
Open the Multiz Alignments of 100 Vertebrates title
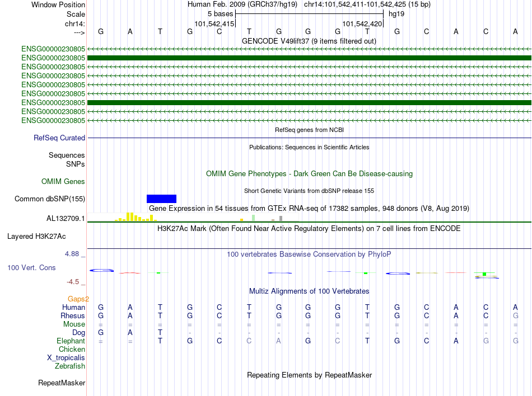point(309,291)
